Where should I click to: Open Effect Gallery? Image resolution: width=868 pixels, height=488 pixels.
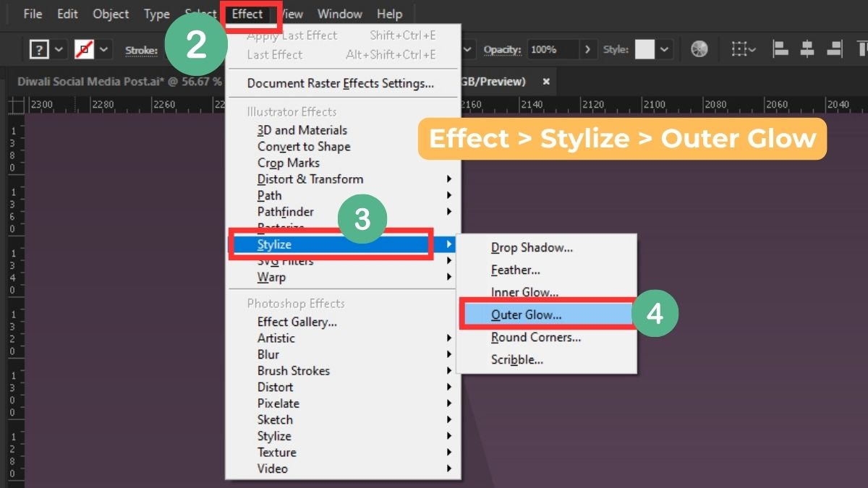(297, 322)
